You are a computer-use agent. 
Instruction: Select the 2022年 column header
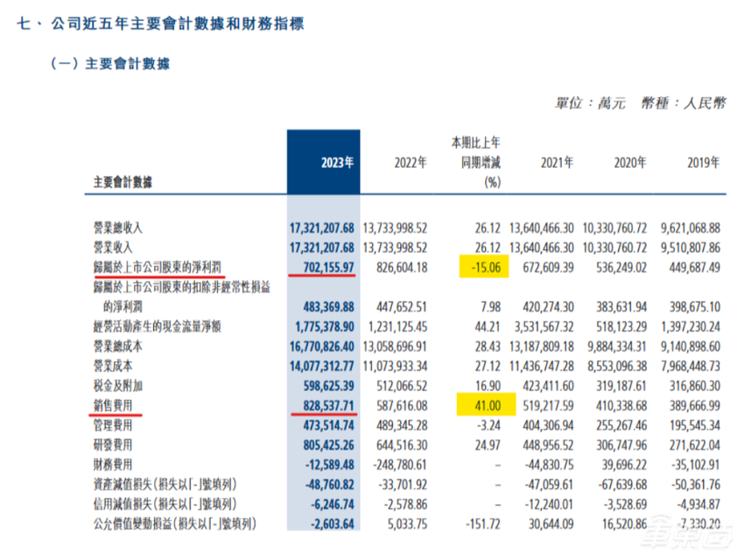point(408,162)
